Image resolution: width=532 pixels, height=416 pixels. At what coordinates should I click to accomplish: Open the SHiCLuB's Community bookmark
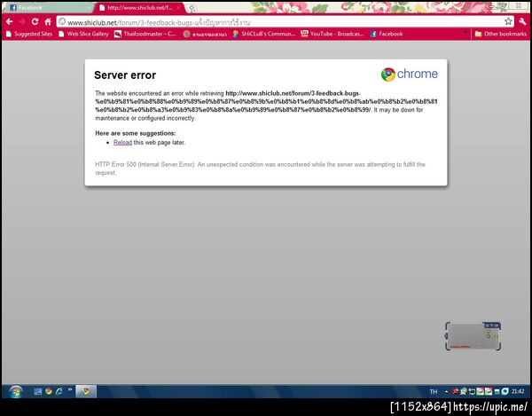click(264, 34)
